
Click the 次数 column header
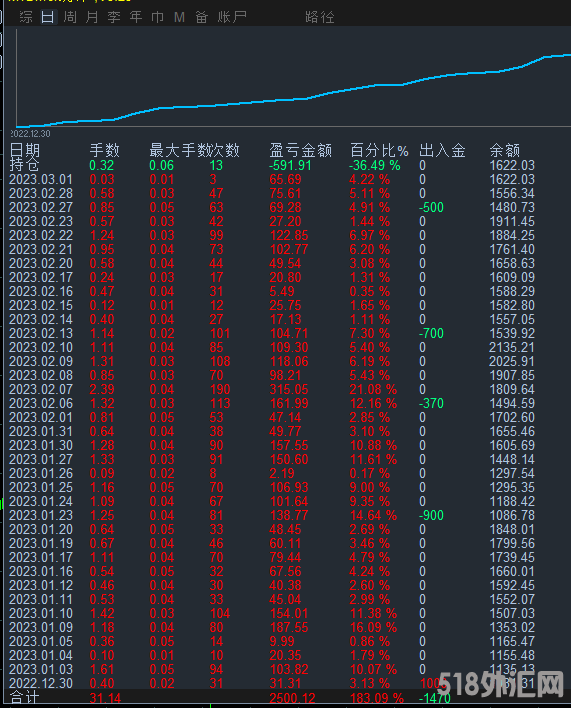pos(224,150)
